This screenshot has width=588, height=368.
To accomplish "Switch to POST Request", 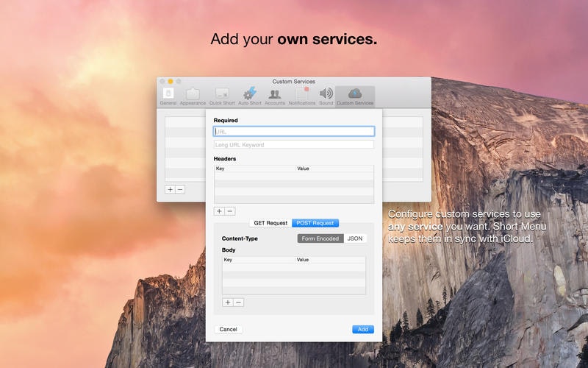I will 315,223.
